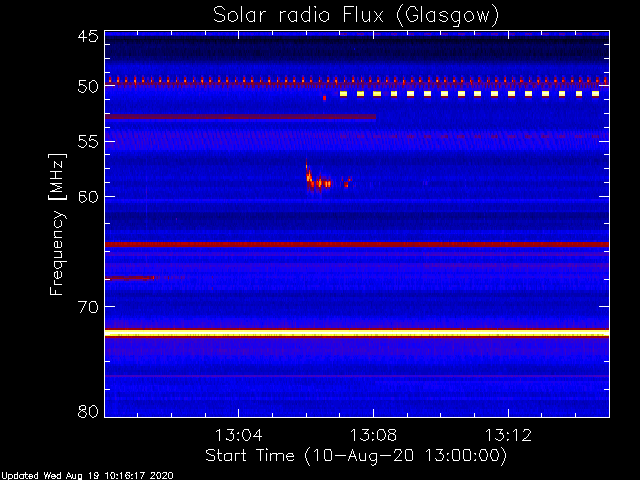
Task: Click the title 'Solar radio Flux (Glasgow)'
Action: tap(356, 16)
